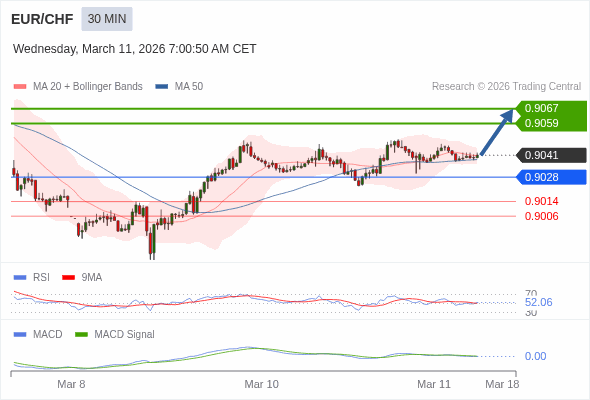Click the 'Mar 11' date axis label
This screenshot has width=590, height=400.
[434, 384]
